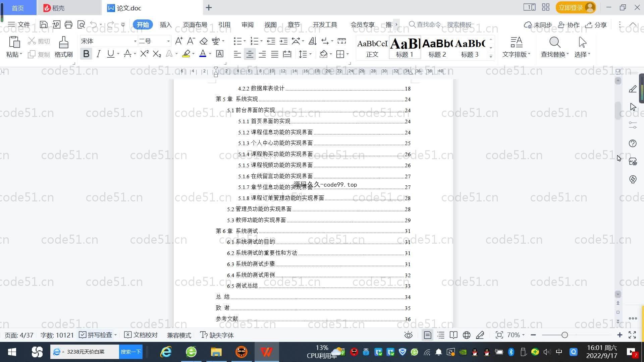Toggle Italic formatting
This screenshot has width=644, height=362.
coord(98,54)
